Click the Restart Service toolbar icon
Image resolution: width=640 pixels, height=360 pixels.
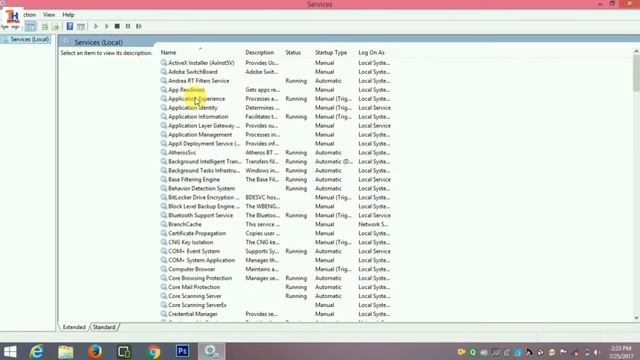point(139,26)
